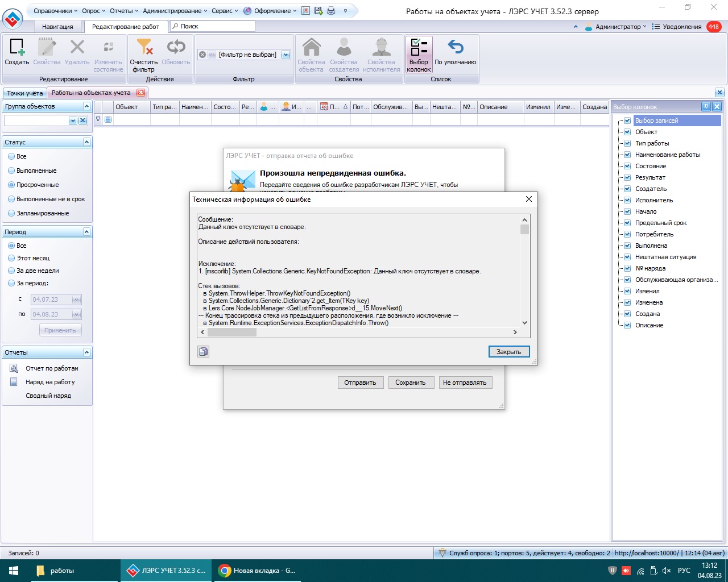Screen dimensions: 728x582
Task: Pin the Выбор колонок panel
Action: click(706, 106)
